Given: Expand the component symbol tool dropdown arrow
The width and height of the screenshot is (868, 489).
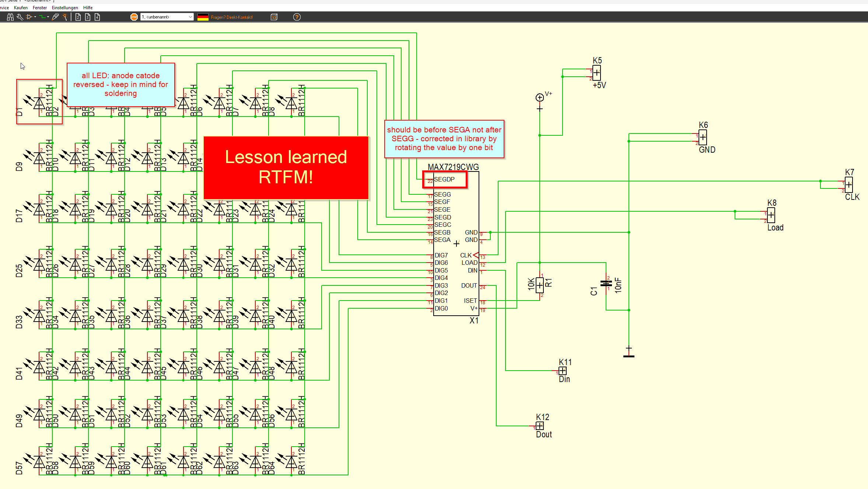Looking at the screenshot, I should click(35, 17).
